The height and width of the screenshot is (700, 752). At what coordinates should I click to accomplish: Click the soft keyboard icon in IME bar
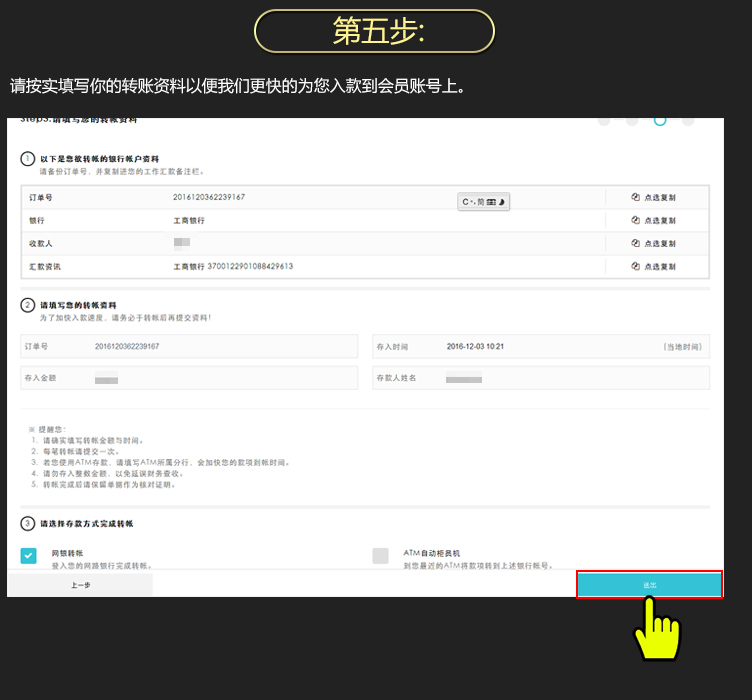(491, 202)
